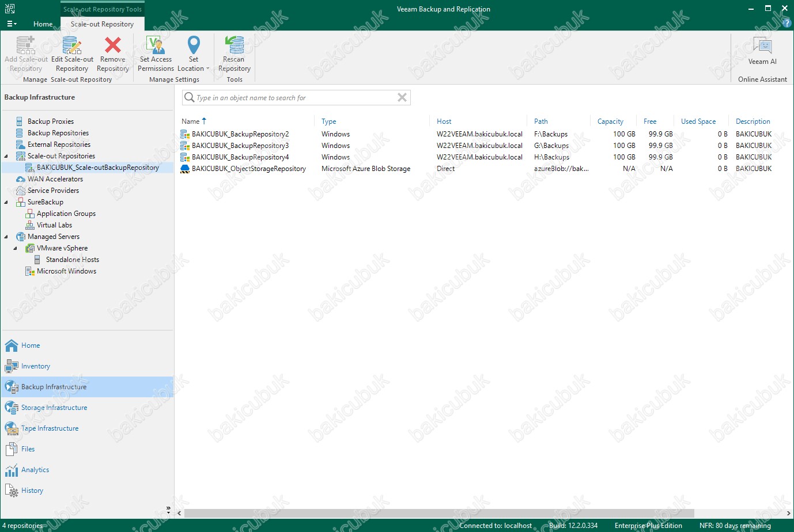Viewport: 794px width, 532px height.
Task: Click the Rescan Repository icon
Action: pos(235,45)
